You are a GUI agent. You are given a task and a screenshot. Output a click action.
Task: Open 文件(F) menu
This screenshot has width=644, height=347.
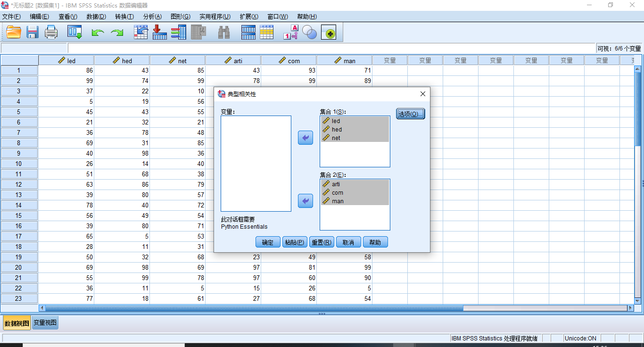11,17
